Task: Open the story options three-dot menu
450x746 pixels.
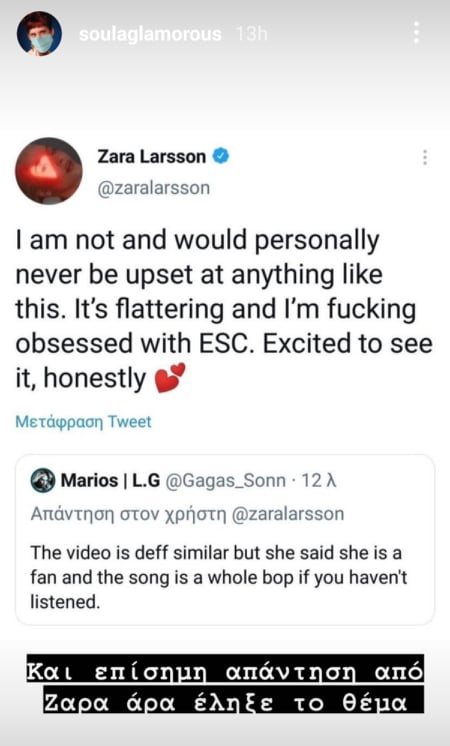Action: [416, 32]
